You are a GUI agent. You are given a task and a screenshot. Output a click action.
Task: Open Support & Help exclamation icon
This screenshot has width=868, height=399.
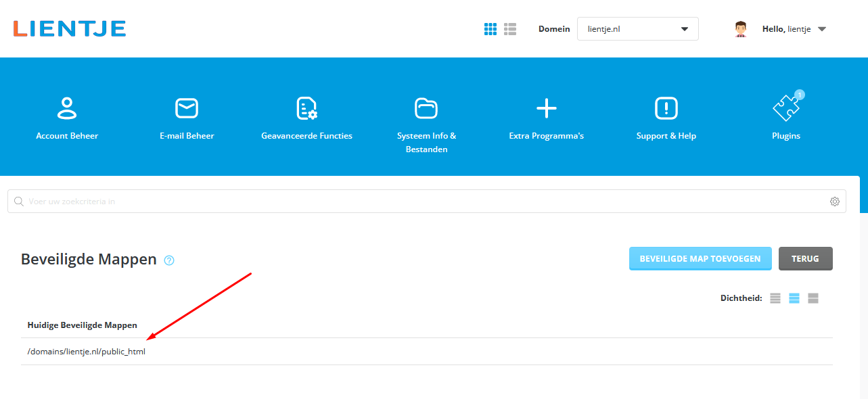pyautogui.click(x=666, y=108)
